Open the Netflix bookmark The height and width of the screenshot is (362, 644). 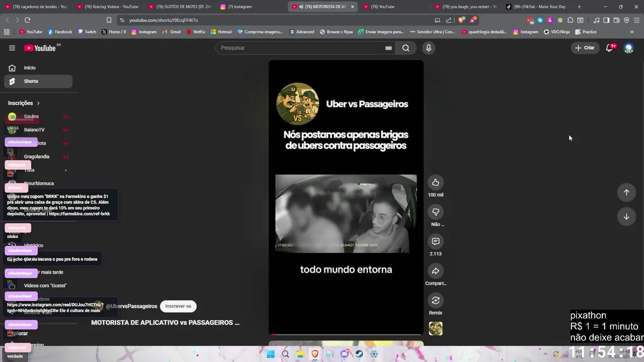pyautogui.click(x=196, y=32)
